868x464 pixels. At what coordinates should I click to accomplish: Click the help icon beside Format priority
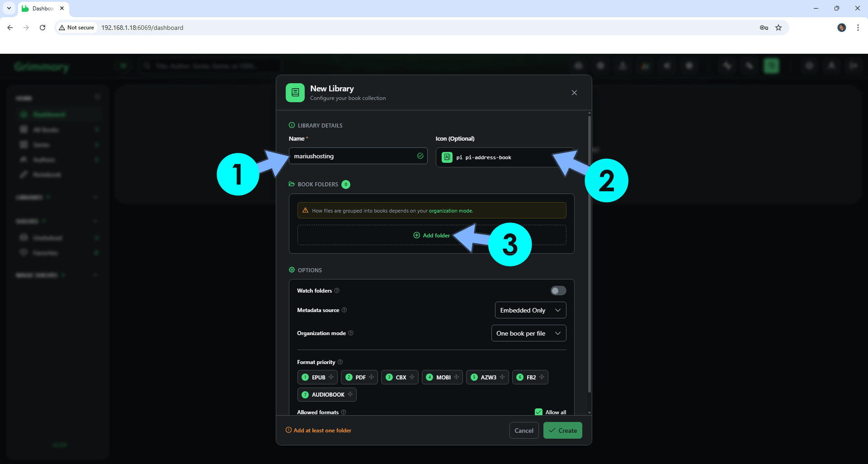tap(340, 362)
